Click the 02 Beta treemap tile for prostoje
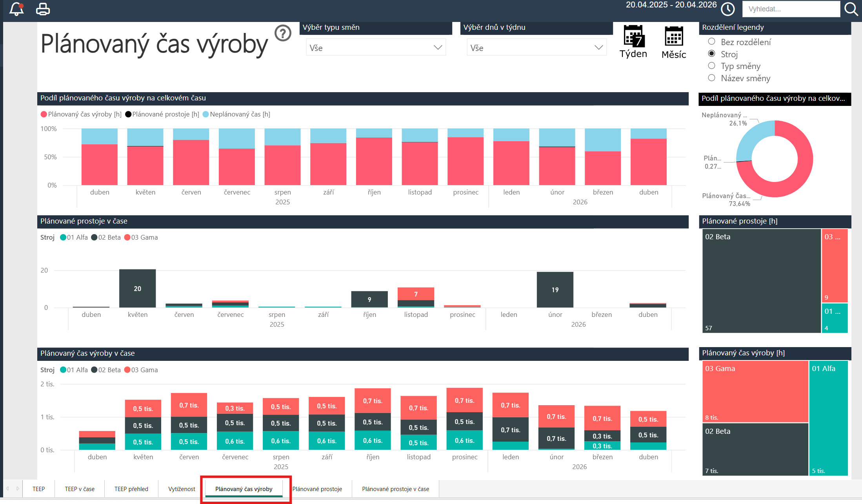The height and width of the screenshot is (504, 862). pyautogui.click(x=761, y=281)
